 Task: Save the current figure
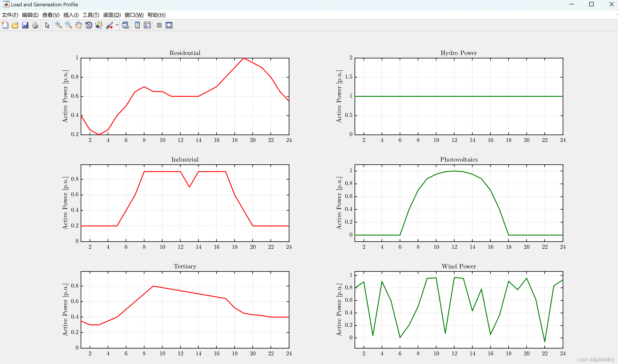pos(25,25)
